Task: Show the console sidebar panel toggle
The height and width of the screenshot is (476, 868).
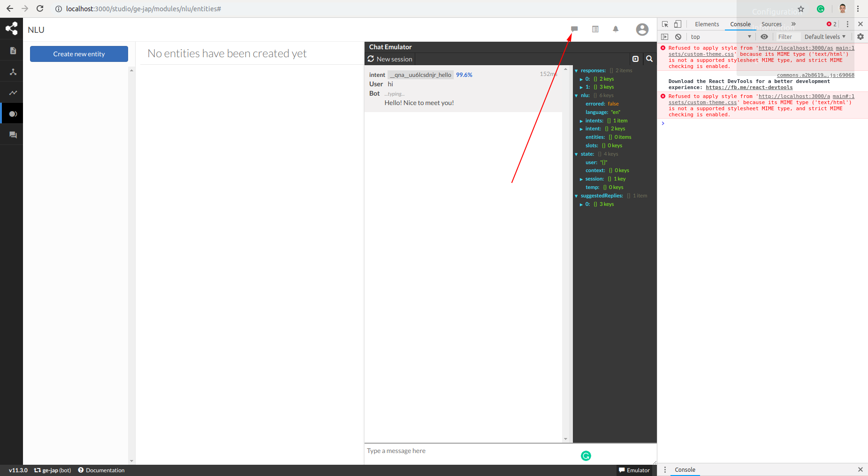Action: point(665,37)
